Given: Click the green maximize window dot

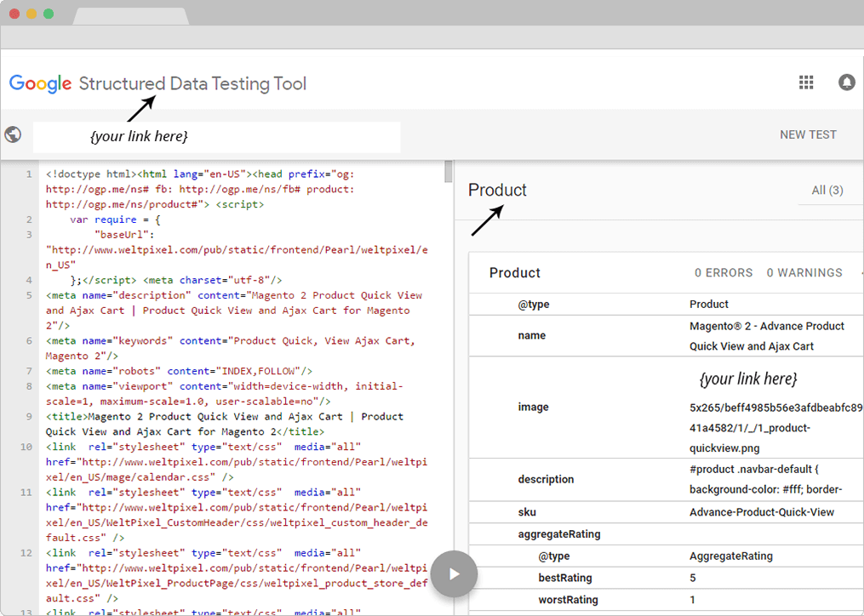Looking at the screenshot, I should pyautogui.click(x=49, y=14).
